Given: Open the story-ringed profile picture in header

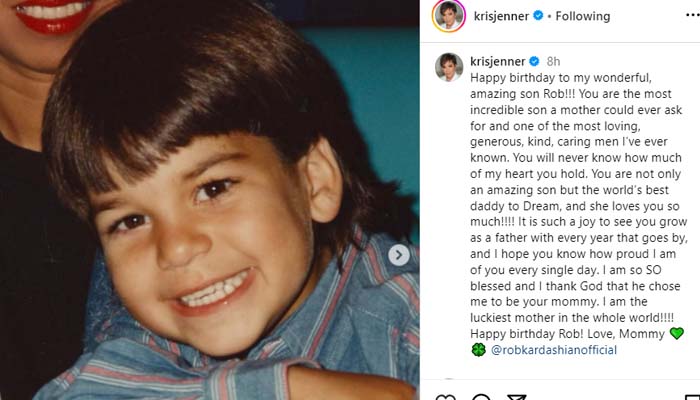Looking at the screenshot, I should [449, 17].
